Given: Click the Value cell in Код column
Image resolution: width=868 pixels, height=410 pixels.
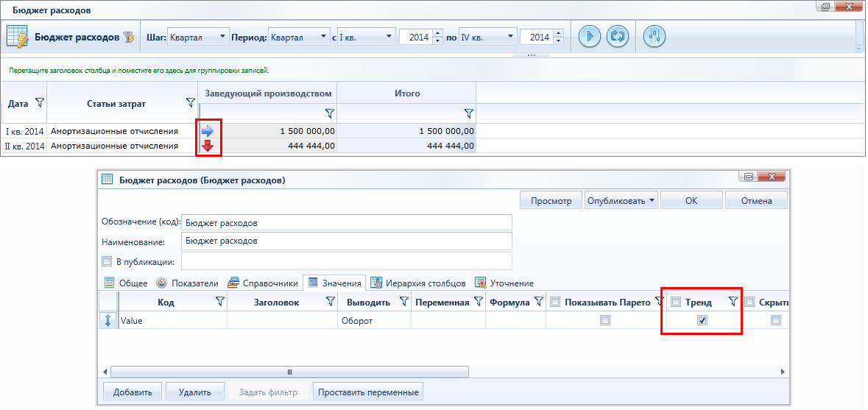Looking at the screenshot, I should (x=173, y=320).
